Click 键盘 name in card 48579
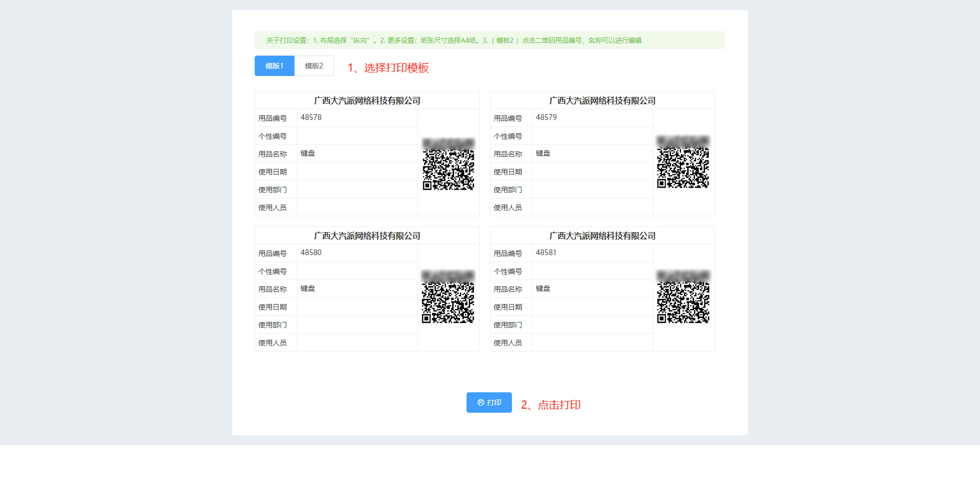This screenshot has height=477, width=980. point(543,153)
